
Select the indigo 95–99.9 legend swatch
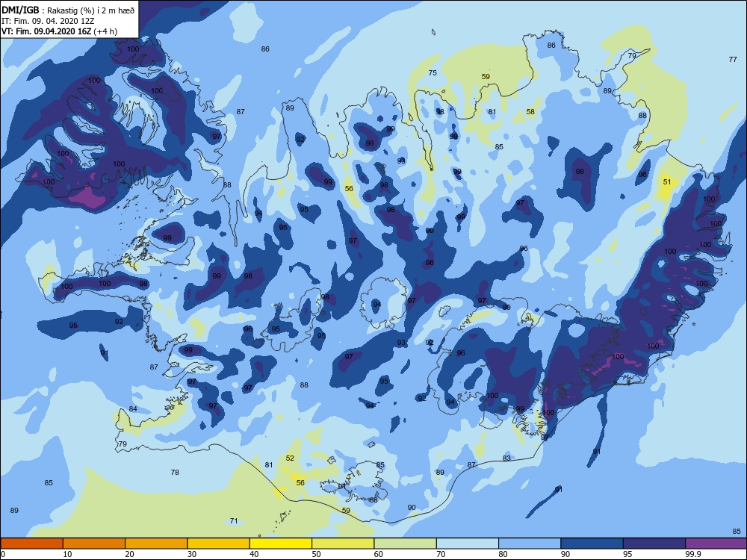(654, 544)
